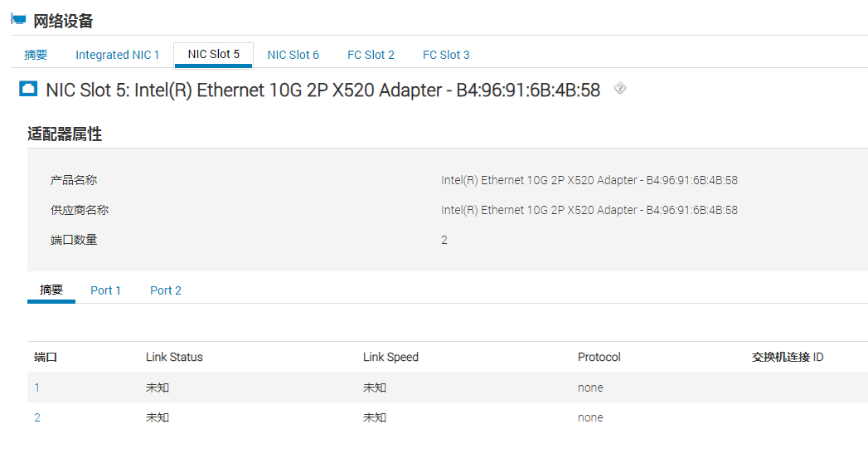Click the Link Status column header
This screenshot has height=468, width=868.
(x=174, y=357)
